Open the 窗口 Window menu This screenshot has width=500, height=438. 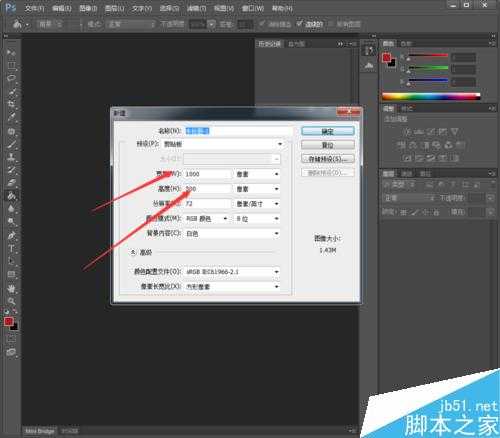(x=253, y=8)
